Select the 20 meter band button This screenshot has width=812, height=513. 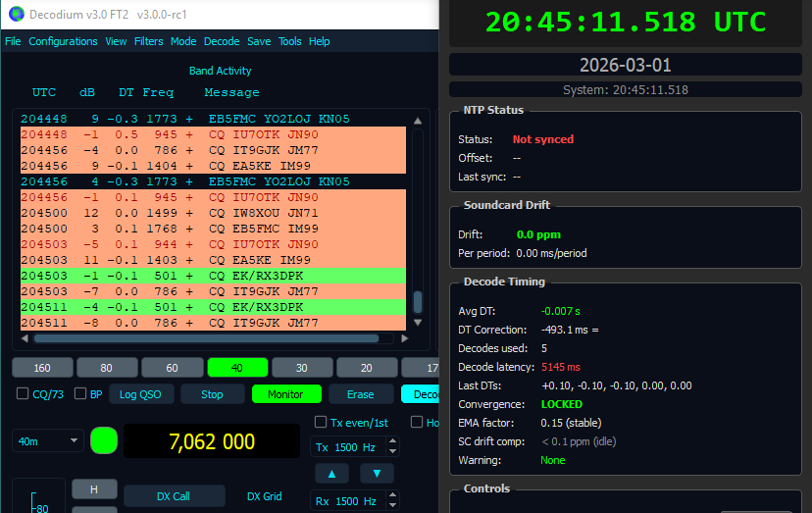(x=368, y=368)
